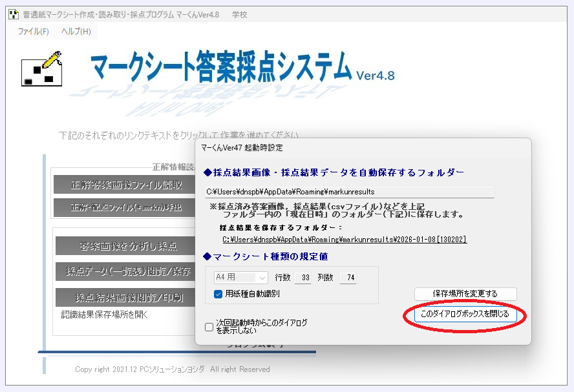Click 保存場所を変更する button
574x392 pixels.
[465, 294]
